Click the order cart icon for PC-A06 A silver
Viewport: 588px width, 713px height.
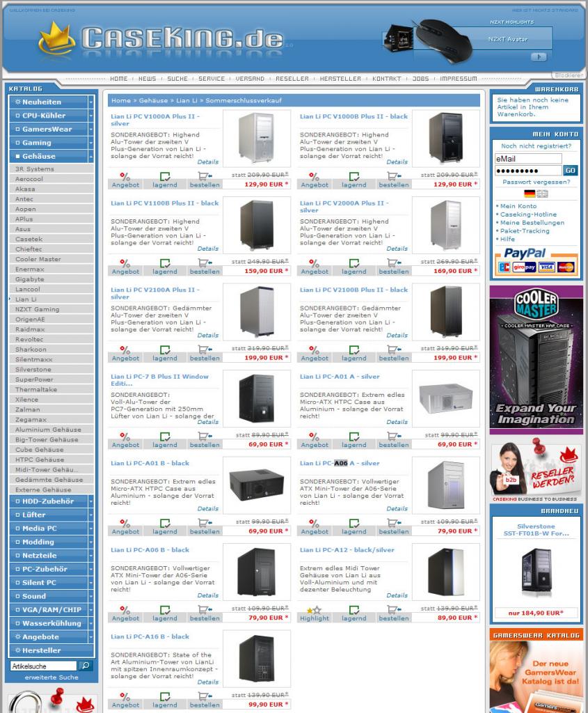point(394,523)
